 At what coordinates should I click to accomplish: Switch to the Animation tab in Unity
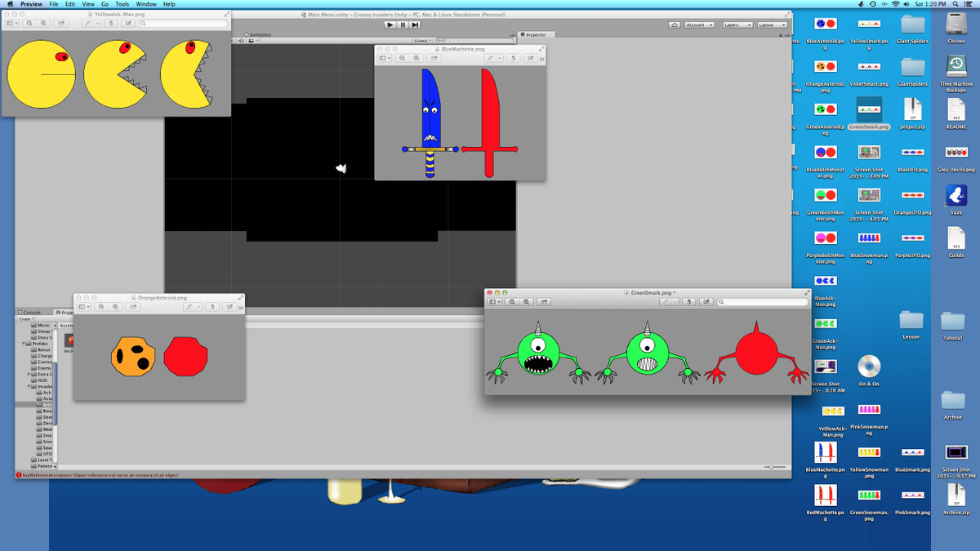point(258,34)
